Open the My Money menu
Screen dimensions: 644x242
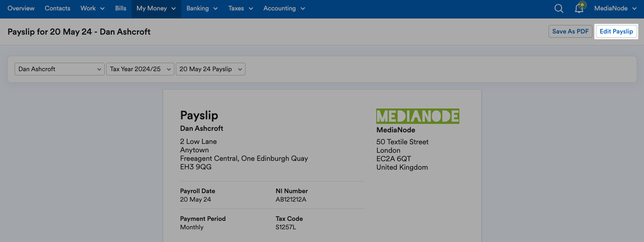coord(156,8)
